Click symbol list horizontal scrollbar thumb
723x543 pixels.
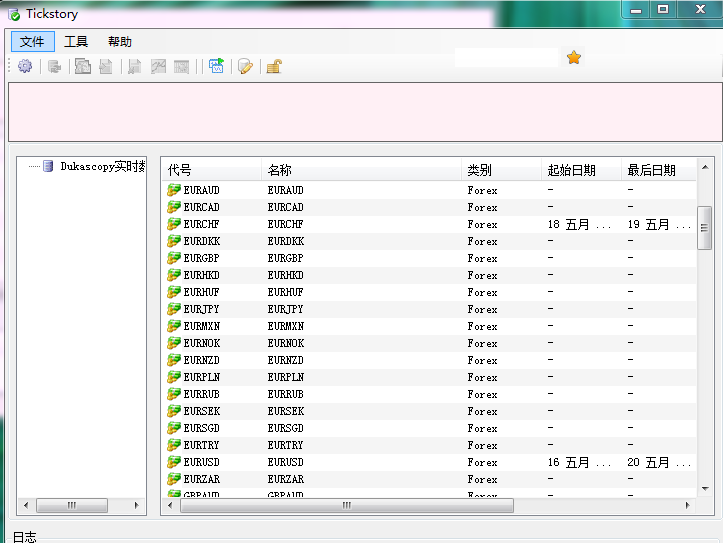pyautogui.click(x=347, y=505)
